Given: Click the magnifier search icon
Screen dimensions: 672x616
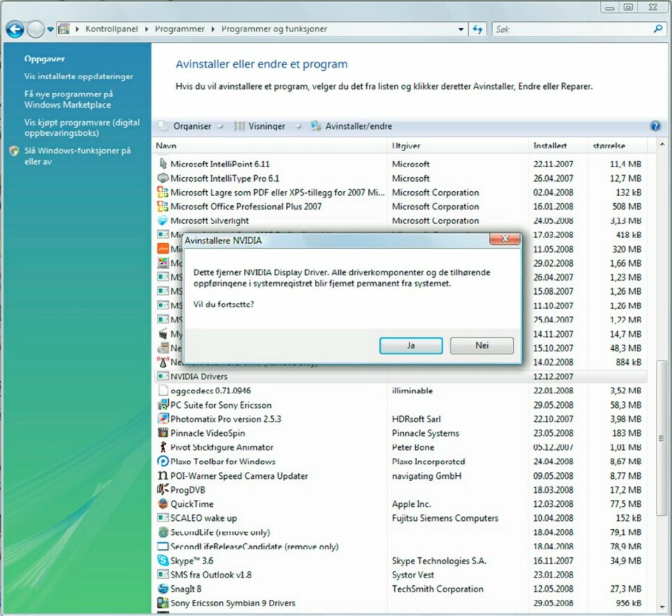Looking at the screenshot, I should coord(658,29).
